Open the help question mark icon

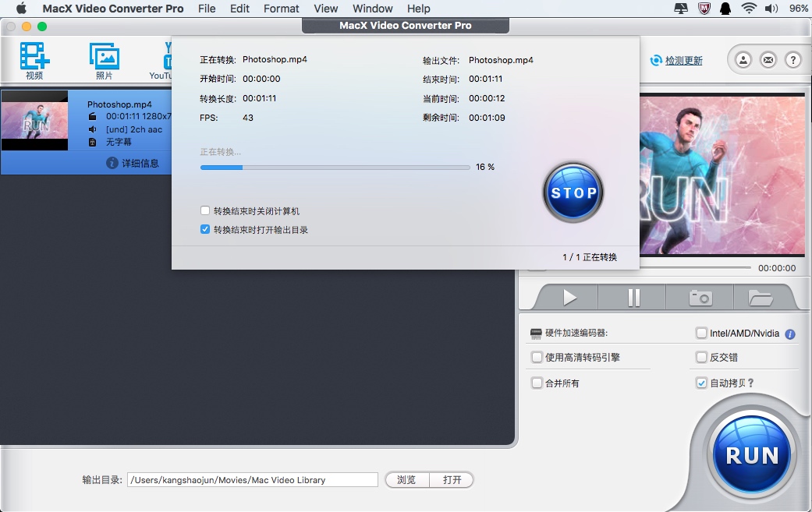[x=792, y=60]
